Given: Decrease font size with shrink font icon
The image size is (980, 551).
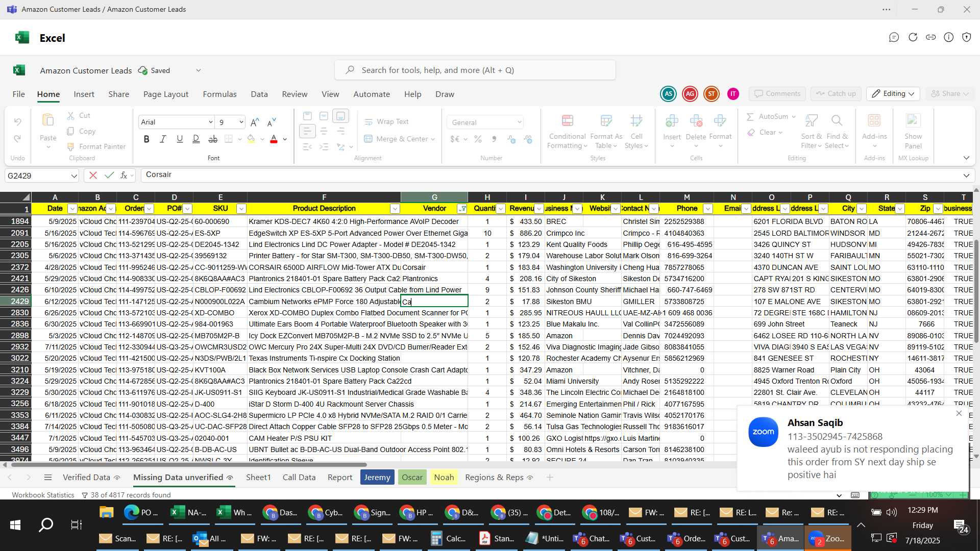Looking at the screenshot, I should pyautogui.click(x=272, y=122).
